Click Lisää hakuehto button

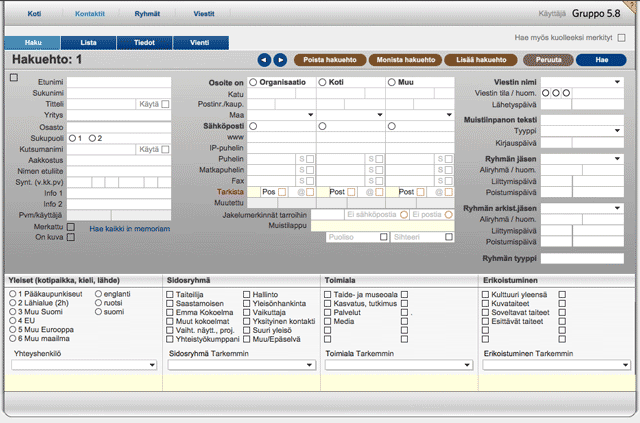tap(481, 60)
